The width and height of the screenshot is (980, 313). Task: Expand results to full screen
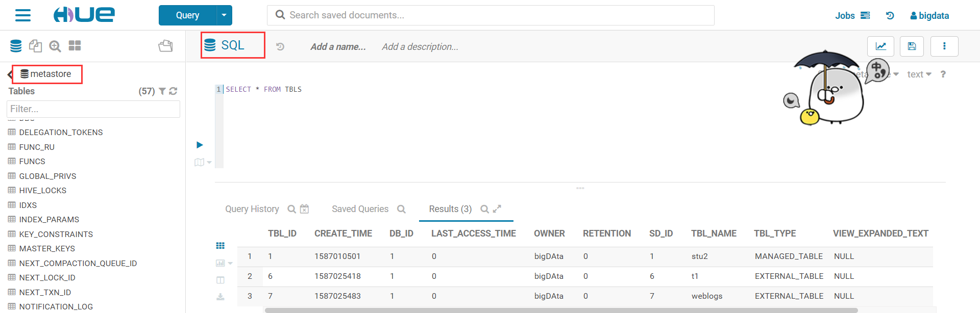point(497,208)
